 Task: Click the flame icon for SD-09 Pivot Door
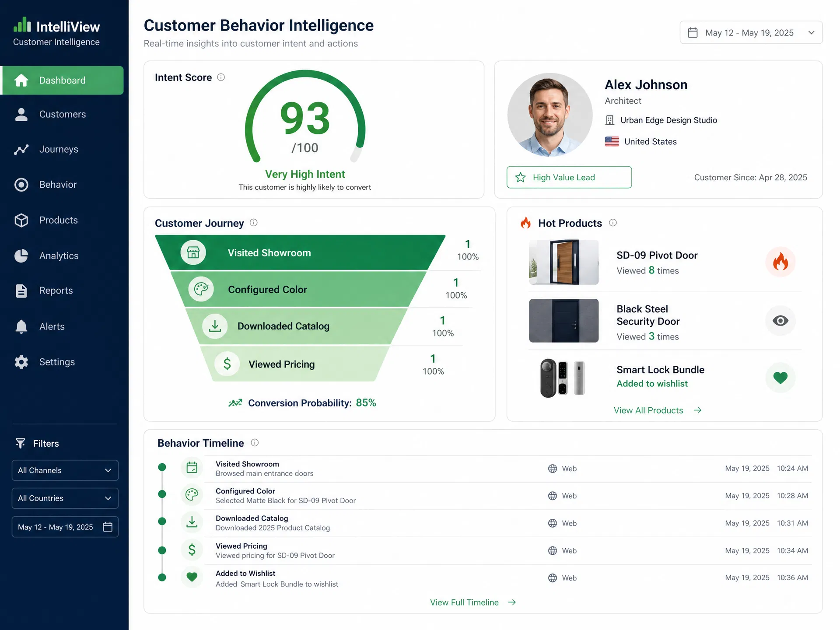point(780,262)
